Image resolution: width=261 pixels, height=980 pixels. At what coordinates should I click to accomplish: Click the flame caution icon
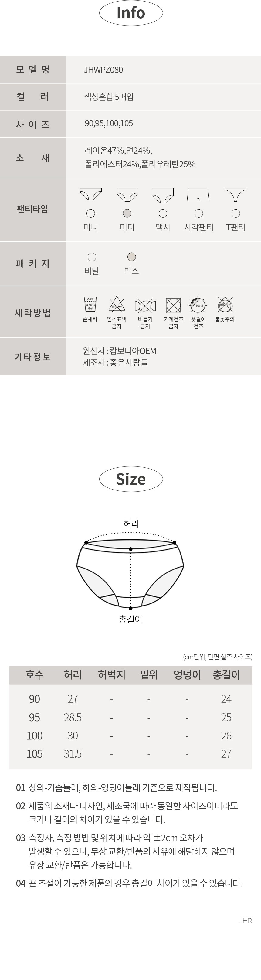click(x=225, y=305)
